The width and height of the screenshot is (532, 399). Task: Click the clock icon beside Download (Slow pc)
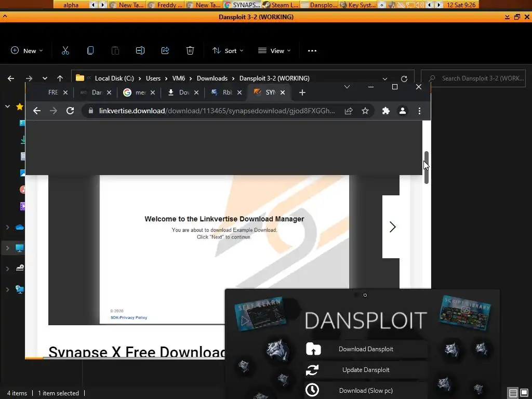[x=312, y=390]
